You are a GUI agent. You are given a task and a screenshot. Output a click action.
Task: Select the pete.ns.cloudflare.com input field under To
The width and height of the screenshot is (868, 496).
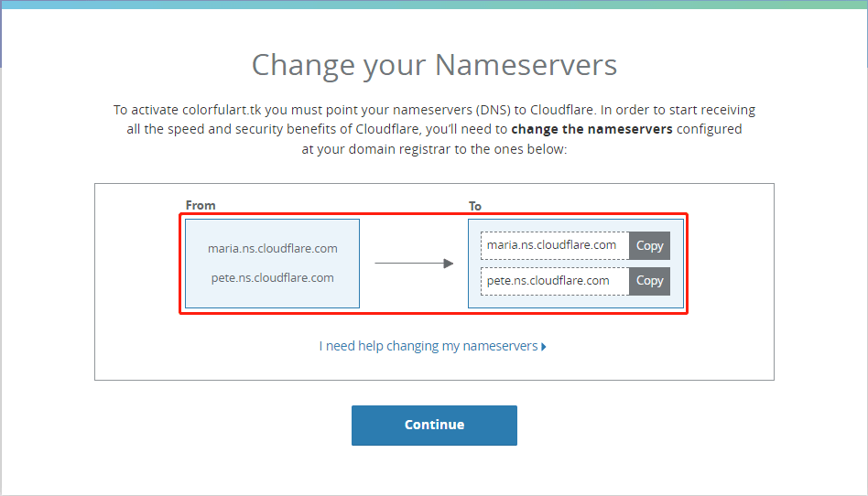[x=555, y=281]
